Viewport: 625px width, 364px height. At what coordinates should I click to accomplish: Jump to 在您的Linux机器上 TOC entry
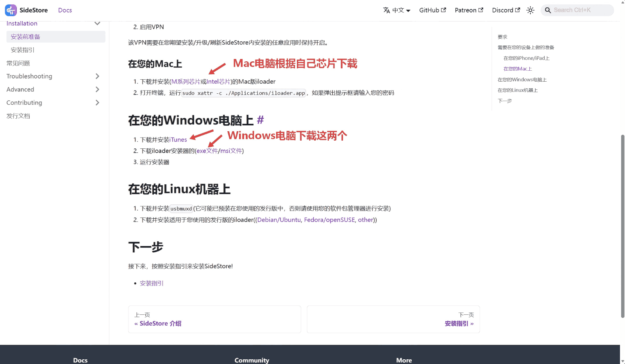click(x=518, y=90)
